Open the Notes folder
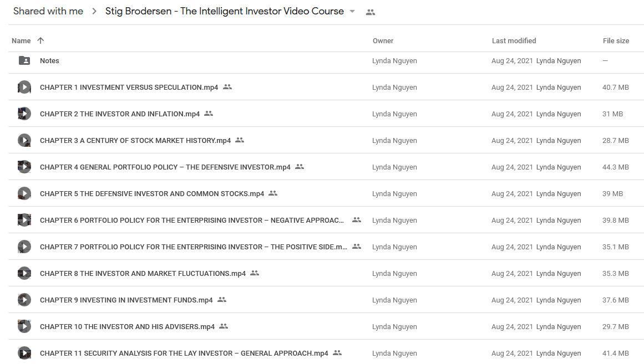The image size is (644, 364). 49,61
